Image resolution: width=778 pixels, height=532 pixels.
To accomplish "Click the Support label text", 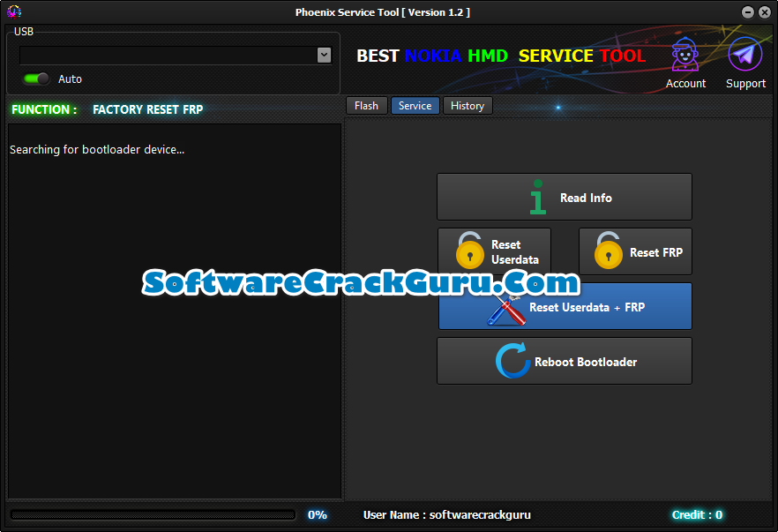I will pos(745,83).
